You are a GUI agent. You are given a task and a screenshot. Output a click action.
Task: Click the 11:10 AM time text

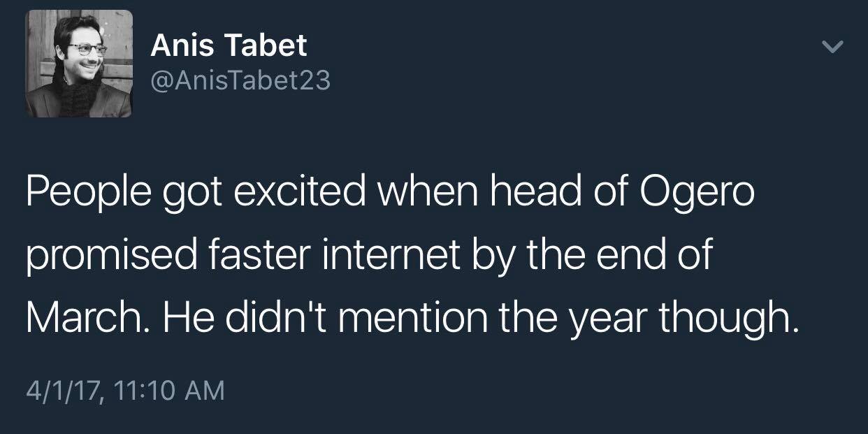[x=166, y=390]
